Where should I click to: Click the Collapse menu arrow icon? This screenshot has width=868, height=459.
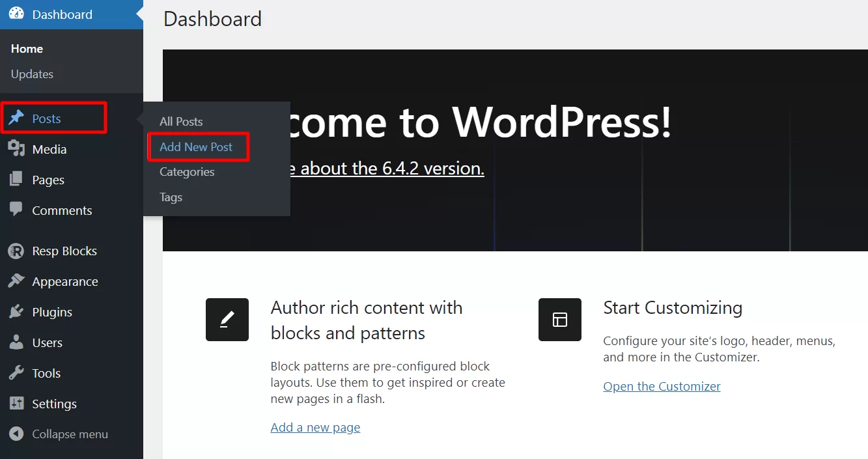coord(16,434)
